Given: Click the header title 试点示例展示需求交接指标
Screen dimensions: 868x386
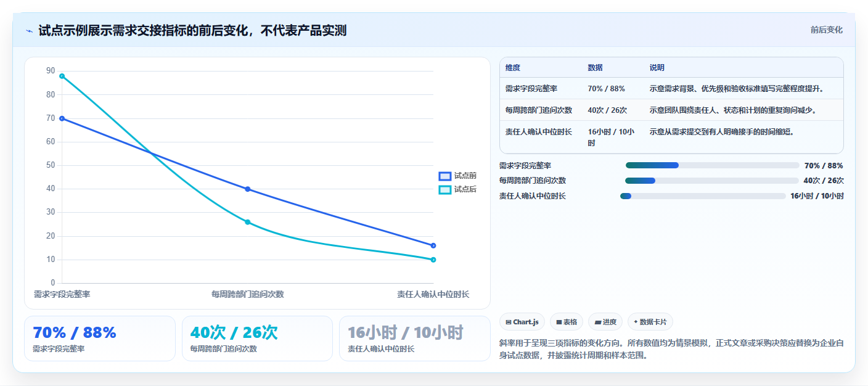Looking at the screenshot, I should (x=192, y=31).
